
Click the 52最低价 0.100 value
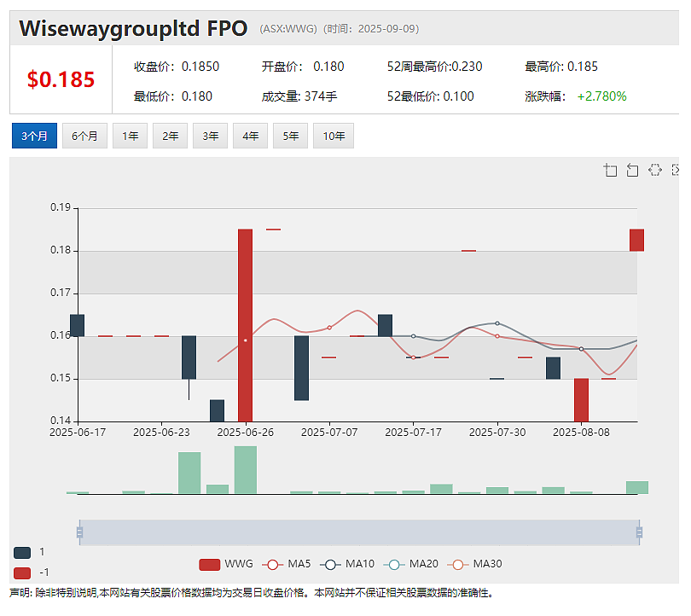431,96
